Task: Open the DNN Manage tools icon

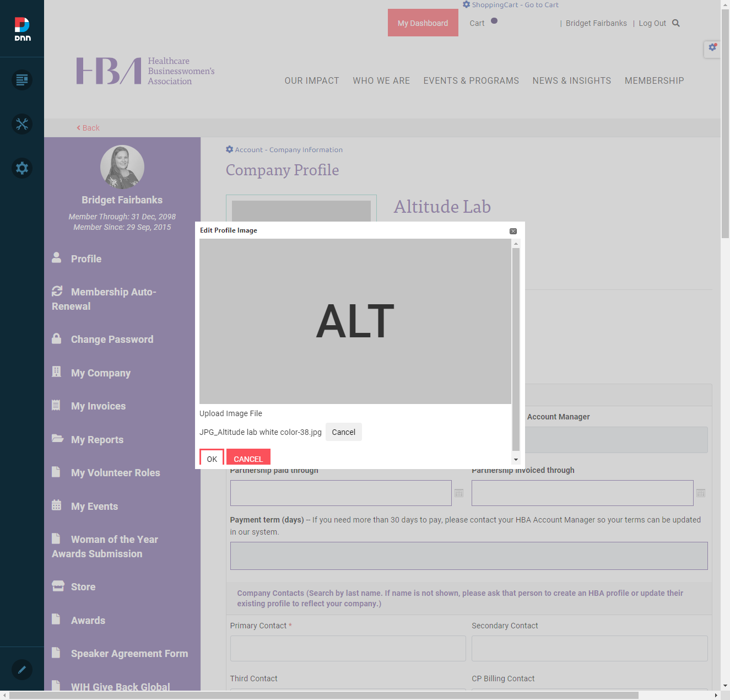Action: click(22, 124)
